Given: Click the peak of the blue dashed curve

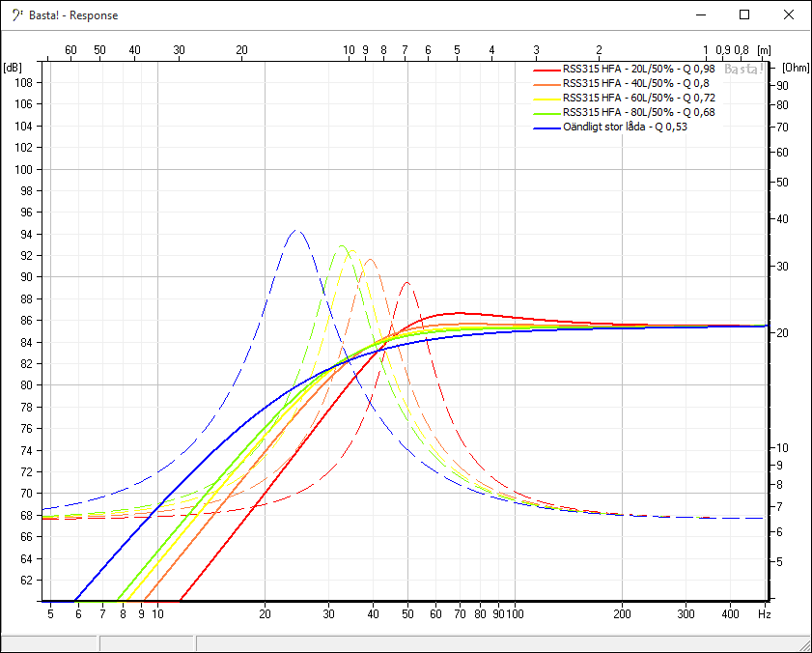Looking at the screenshot, I should [296, 231].
